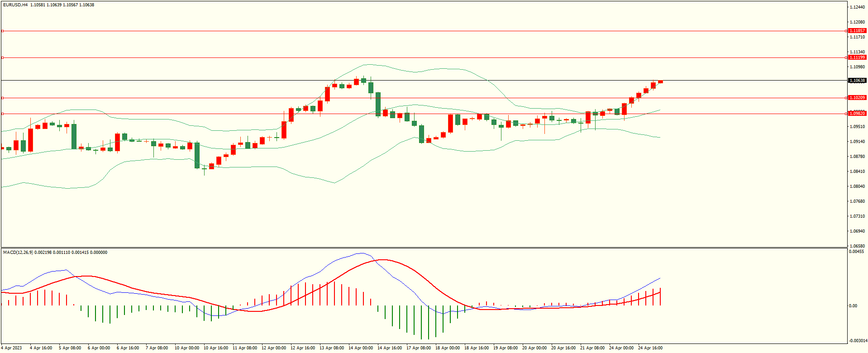
Task: Click the 1.12440 price scale value
Action: click(857, 7)
